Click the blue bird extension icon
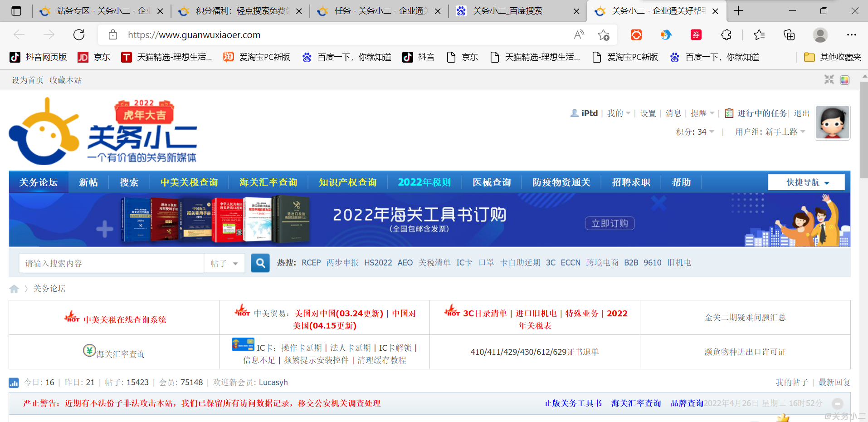Screen dimensions: 868x422 (666, 35)
